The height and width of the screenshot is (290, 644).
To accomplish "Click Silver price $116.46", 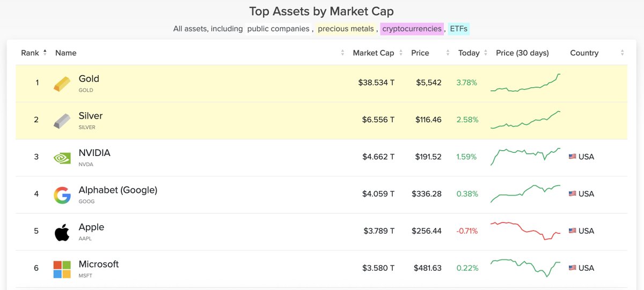I will pyautogui.click(x=428, y=120).
